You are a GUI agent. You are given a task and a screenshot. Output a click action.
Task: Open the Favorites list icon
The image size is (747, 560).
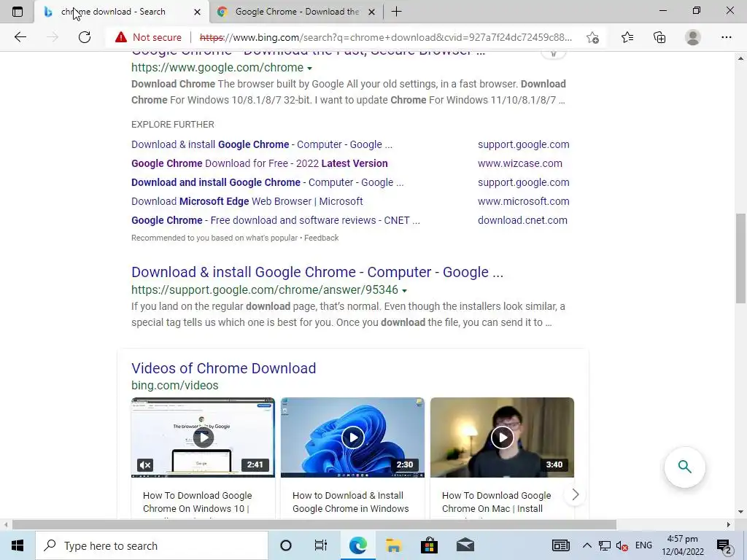click(627, 37)
